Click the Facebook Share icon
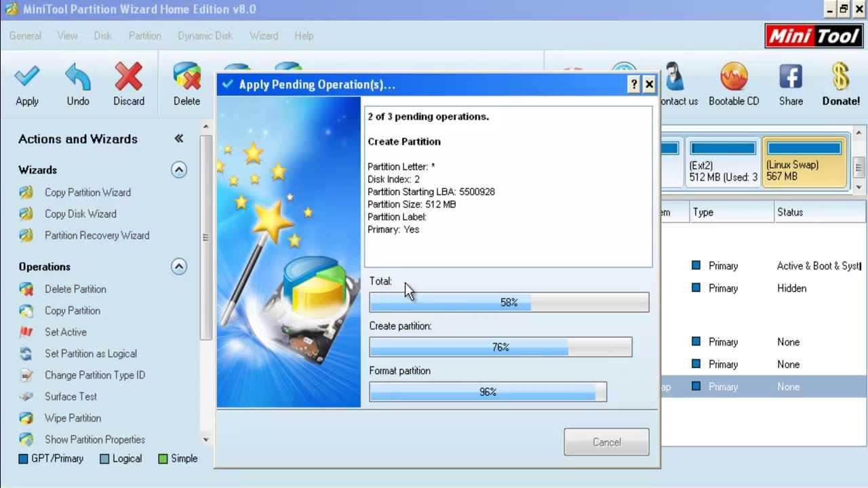Image resolution: width=868 pixels, height=488 pixels. [x=791, y=77]
